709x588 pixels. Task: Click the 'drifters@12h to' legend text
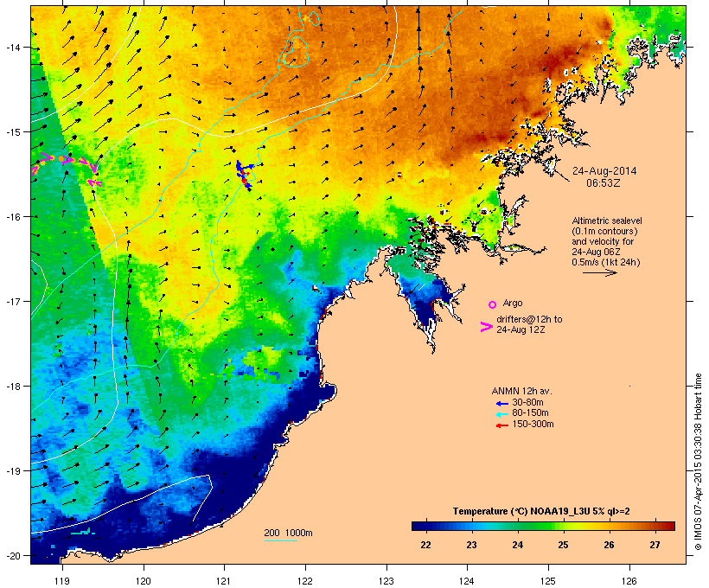pos(529,319)
